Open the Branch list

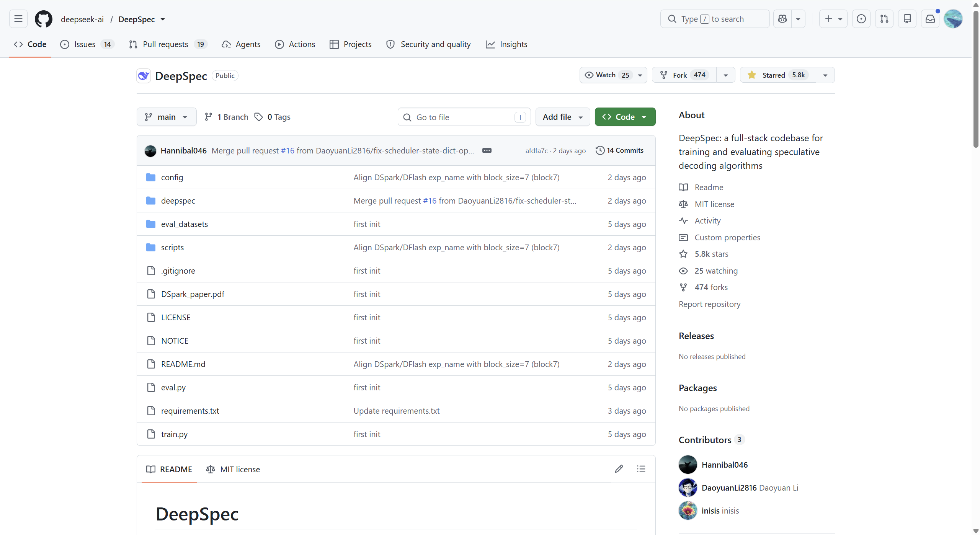[227, 117]
